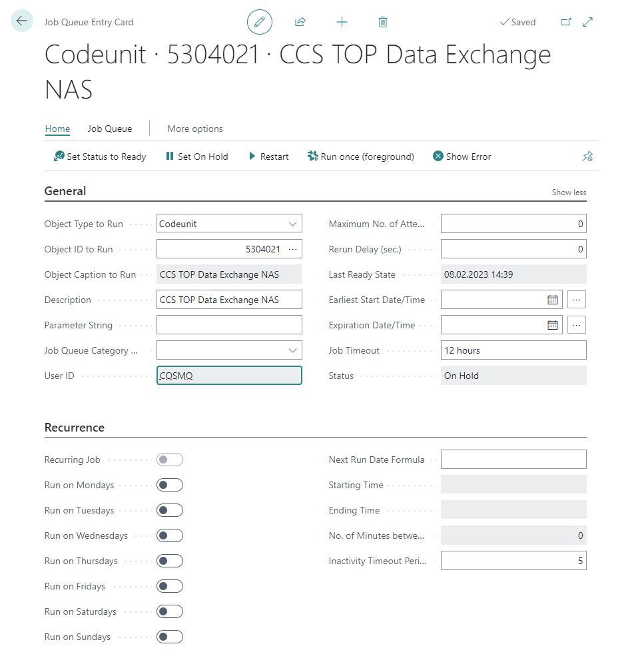Screen dimensions: 644x666
Task: Expand the Job Queue Category dropdown
Action: [293, 350]
